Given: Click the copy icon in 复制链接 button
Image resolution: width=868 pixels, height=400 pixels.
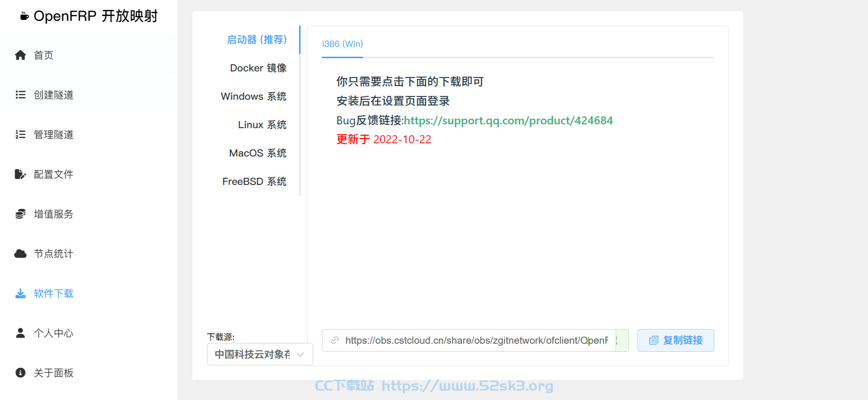Looking at the screenshot, I should [x=654, y=340].
